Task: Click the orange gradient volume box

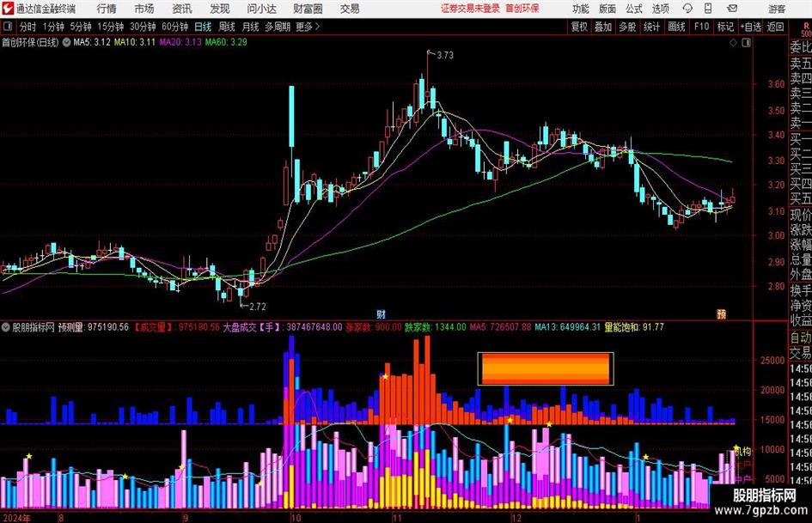Action: tap(546, 368)
